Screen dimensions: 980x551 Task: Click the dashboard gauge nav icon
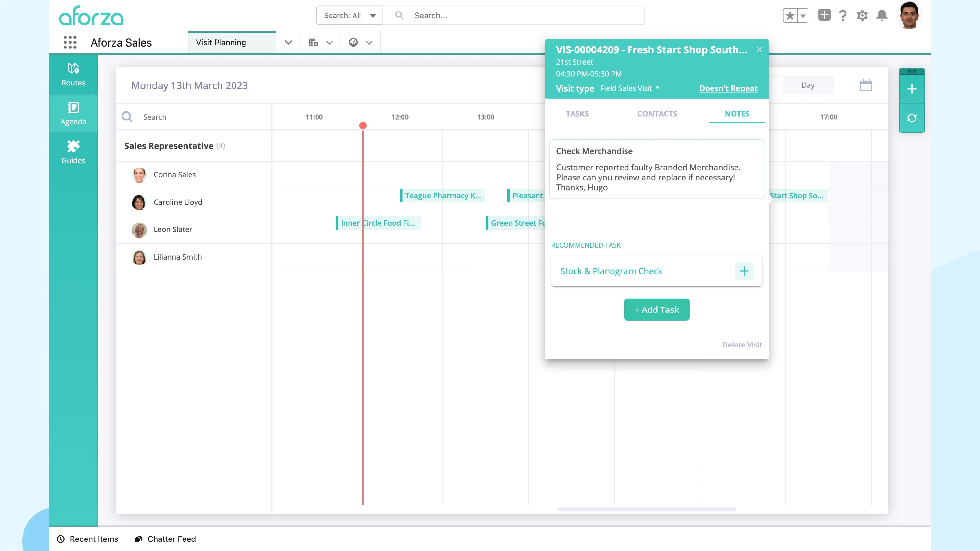(x=354, y=42)
